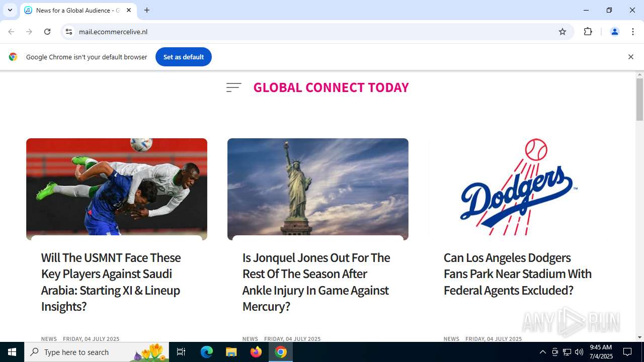Open the taskbar clock and calendar
This screenshot has height=362, width=644.
tap(601, 352)
